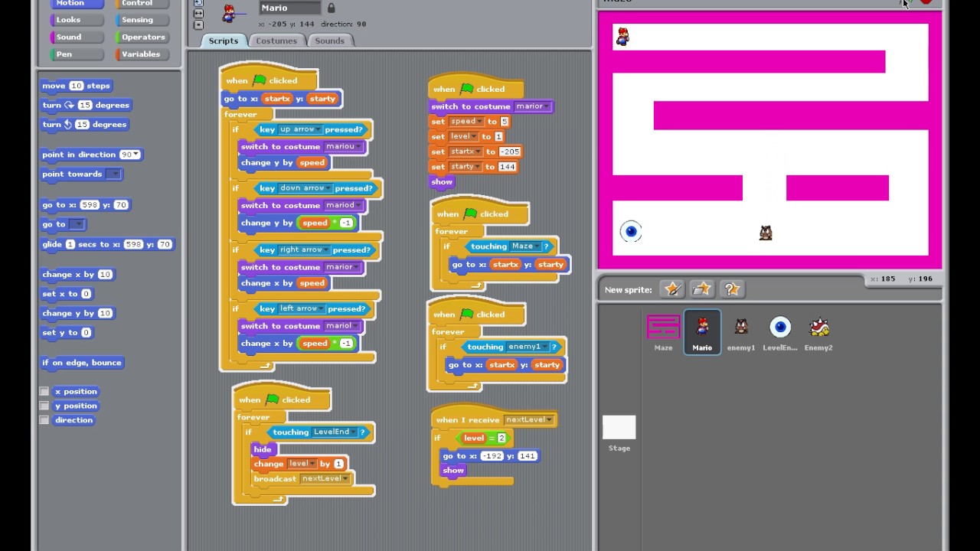
Task: Choose new sprite from file button
Action: (702, 289)
